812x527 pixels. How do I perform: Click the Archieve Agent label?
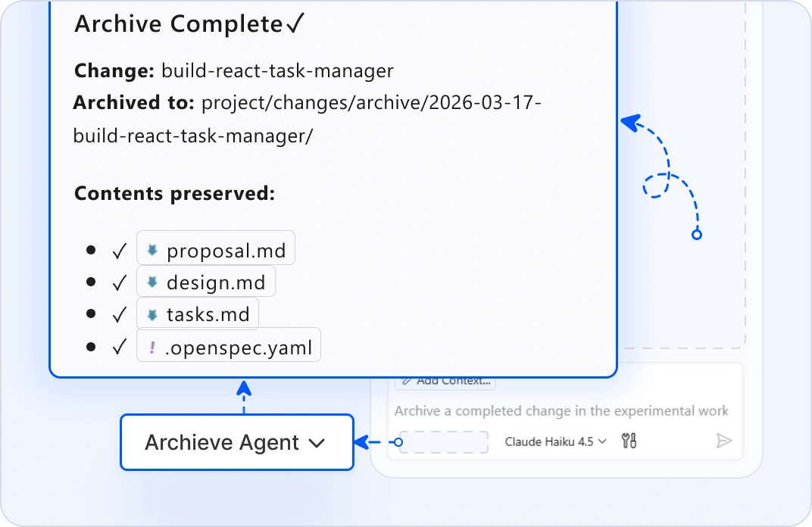click(x=222, y=442)
